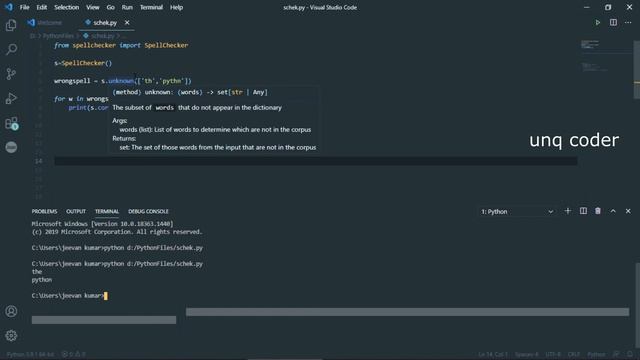The height and width of the screenshot is (360, 640).
Task: Switch to the PROBLEMS panel tab
Action: tap(44, 211)
